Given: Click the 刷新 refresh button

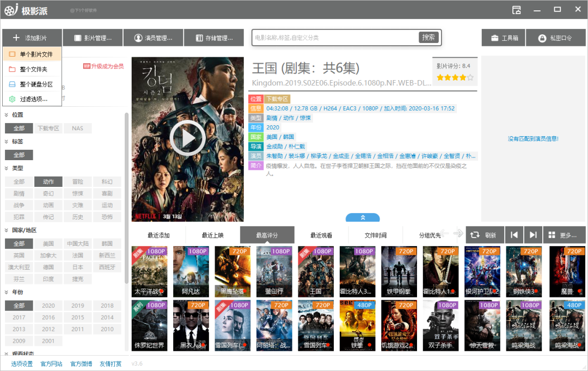Looking at the screenshot, I should (x=485, y=235).
